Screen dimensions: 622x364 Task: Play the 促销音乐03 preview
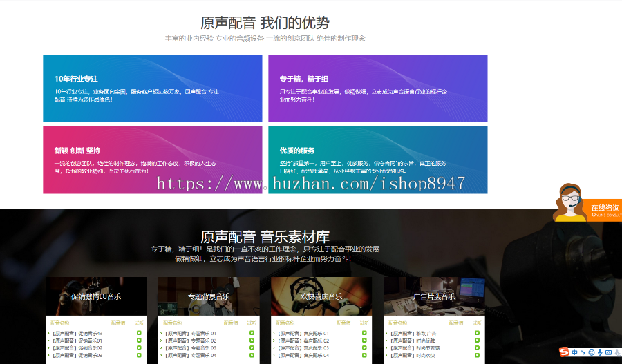(x=139, y=355)
